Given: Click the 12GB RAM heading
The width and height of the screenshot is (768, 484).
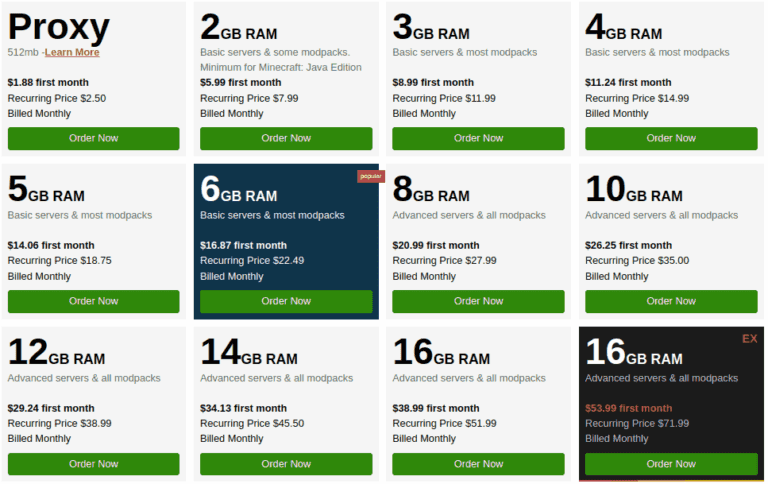Looking at the screenshot, I should 56,352.
